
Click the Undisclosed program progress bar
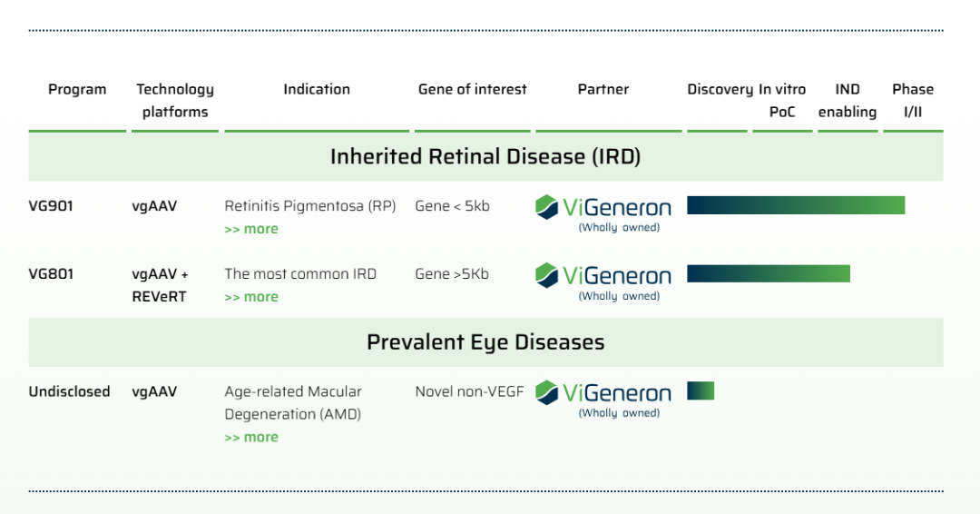tap(701, 390)
